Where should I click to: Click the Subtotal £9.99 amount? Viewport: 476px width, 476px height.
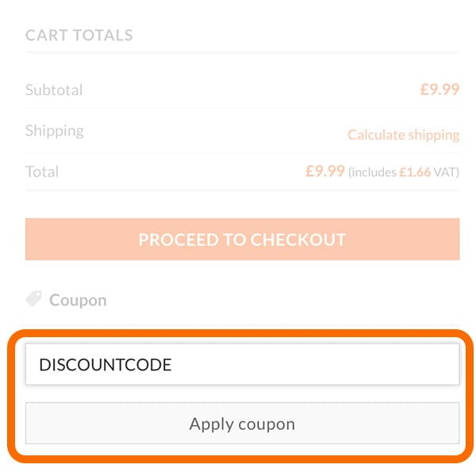(440, 90)
